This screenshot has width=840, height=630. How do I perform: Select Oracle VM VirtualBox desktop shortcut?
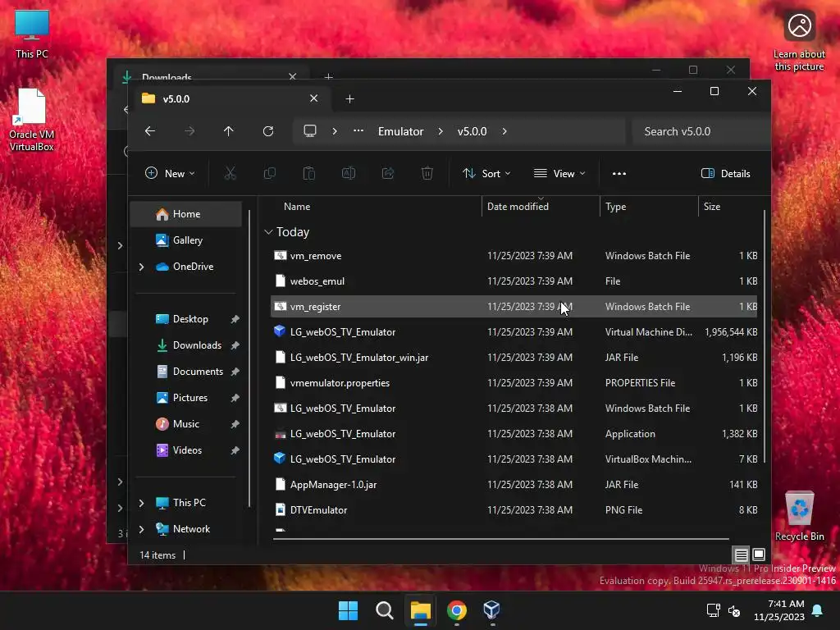[x=32, y=120]
